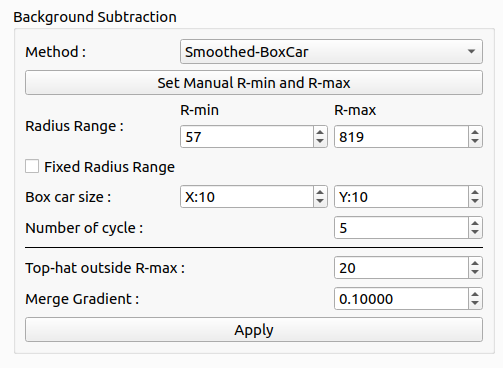Decrement box car Y size down arrow
The width and height of the screenshot is (503, 368).
(x=475, y=201)
